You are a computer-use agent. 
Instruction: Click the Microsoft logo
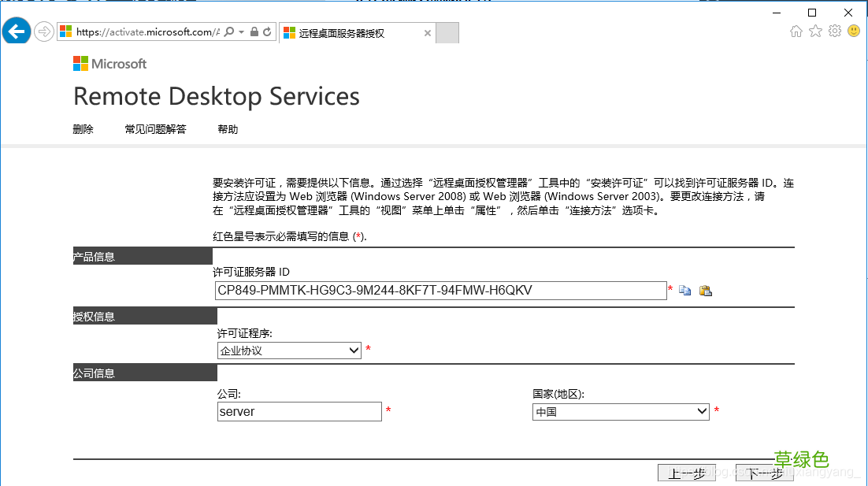click(109, 63)
